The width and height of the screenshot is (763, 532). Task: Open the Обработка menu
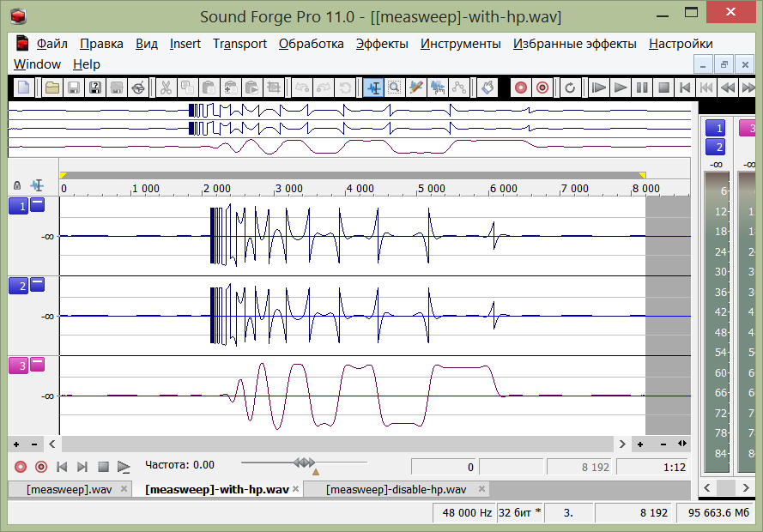(x=311, y=44)
